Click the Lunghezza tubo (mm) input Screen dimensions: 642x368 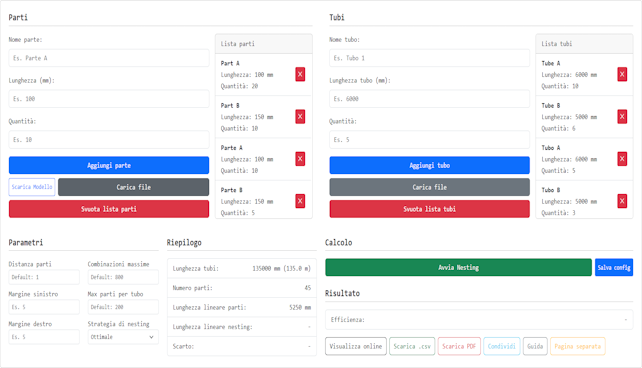[430, 99]
